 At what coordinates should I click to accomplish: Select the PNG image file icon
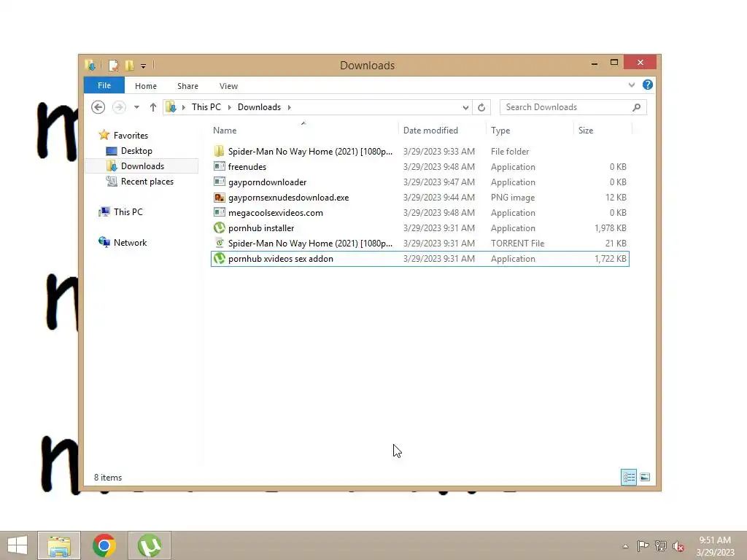219,198
